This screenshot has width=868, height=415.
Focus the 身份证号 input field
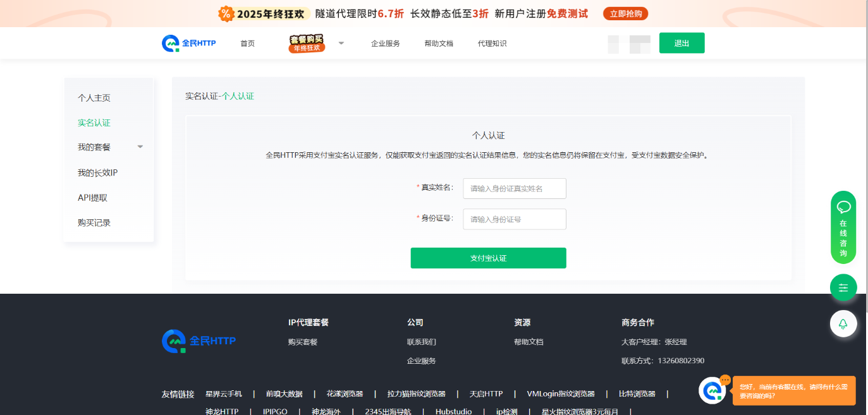click(x=514, y=219)
